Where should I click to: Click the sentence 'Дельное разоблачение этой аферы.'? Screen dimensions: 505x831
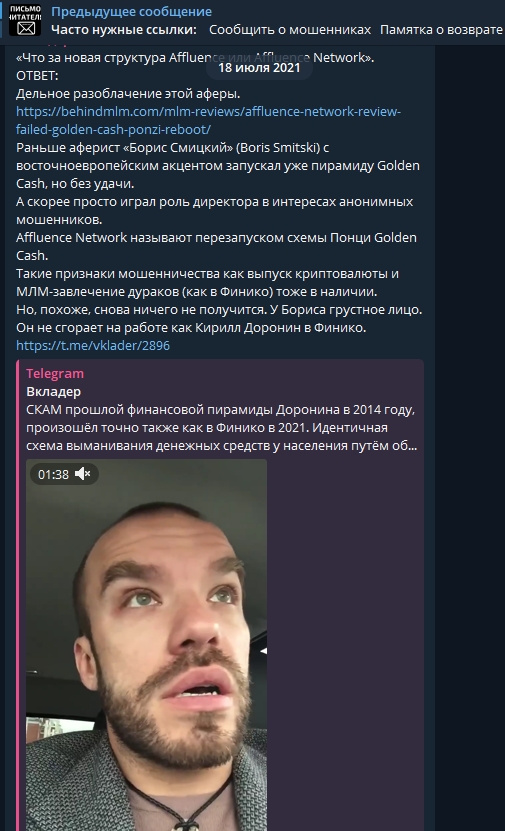coord(128,94)
